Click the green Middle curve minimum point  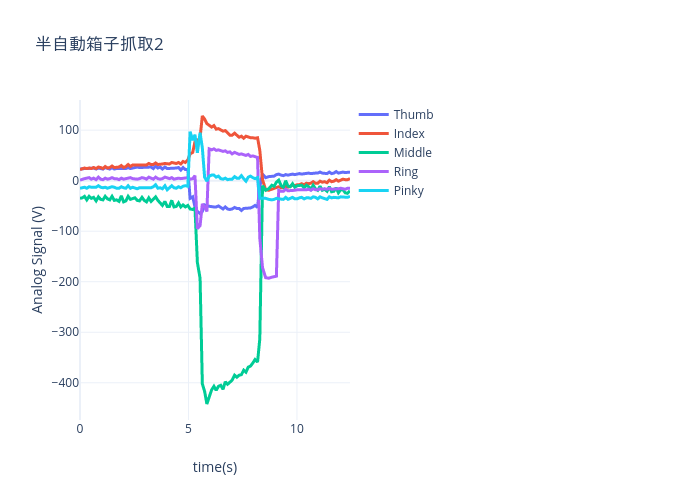tap(207, 403)
